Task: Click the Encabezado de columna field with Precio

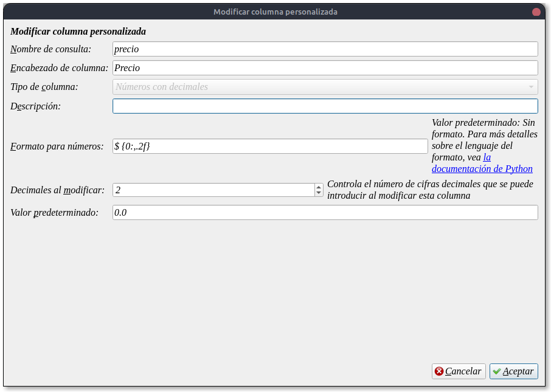Action: pyautogui.click(x=325, y=68)
